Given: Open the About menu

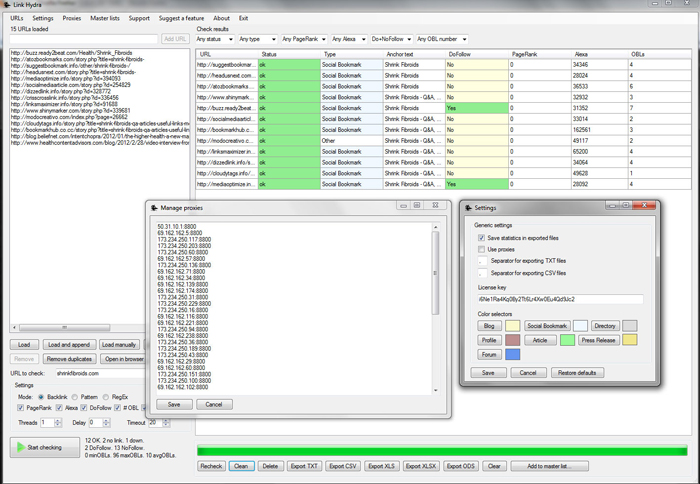Looking at the screenshot, I should 221,18.
